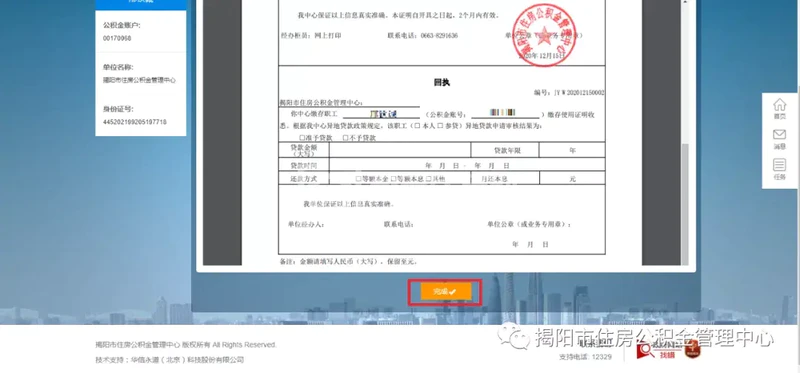Click the 备注 note line below the table
The width and height of the screenshot is (800, 373).
349,261
